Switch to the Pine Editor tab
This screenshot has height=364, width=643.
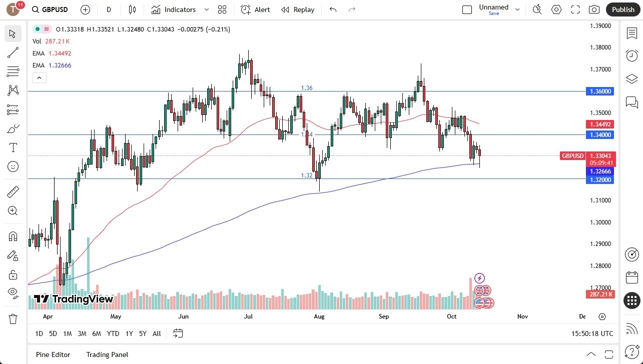[53, 354]
